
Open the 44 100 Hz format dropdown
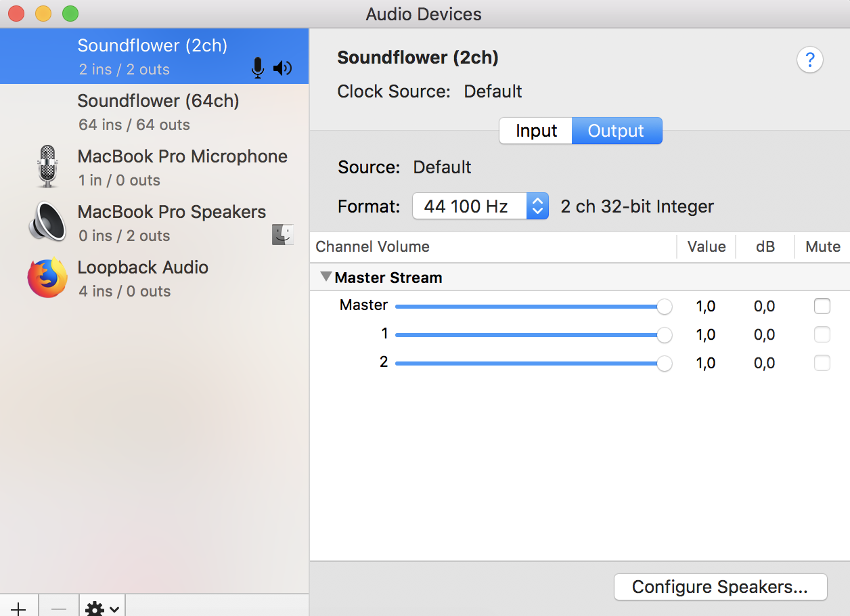pyautogui.click(x=479, y=206)
